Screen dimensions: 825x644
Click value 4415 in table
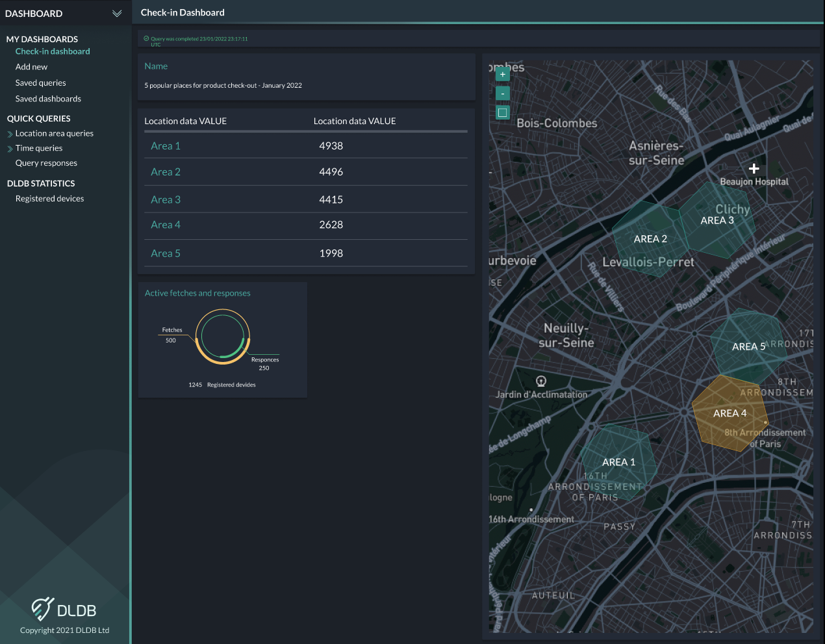331,200
